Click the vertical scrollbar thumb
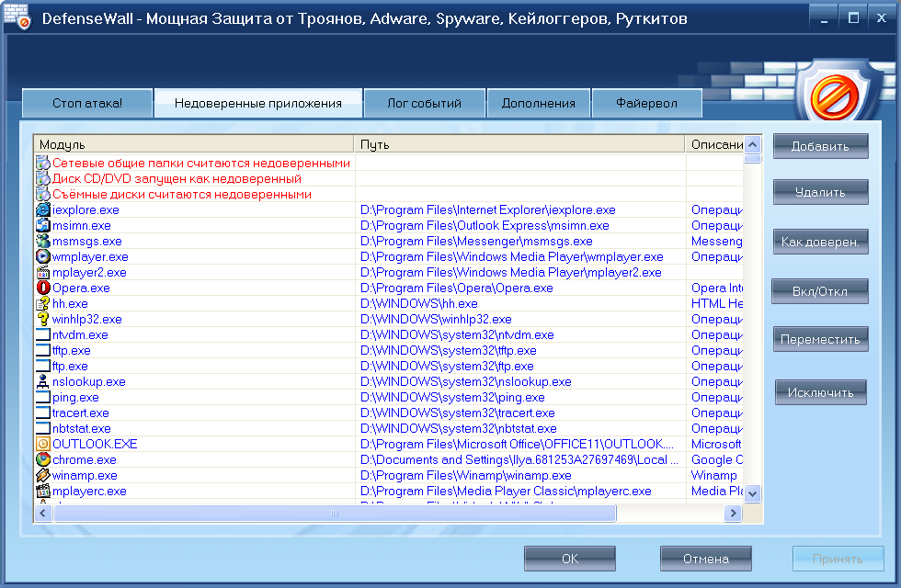 753,158
